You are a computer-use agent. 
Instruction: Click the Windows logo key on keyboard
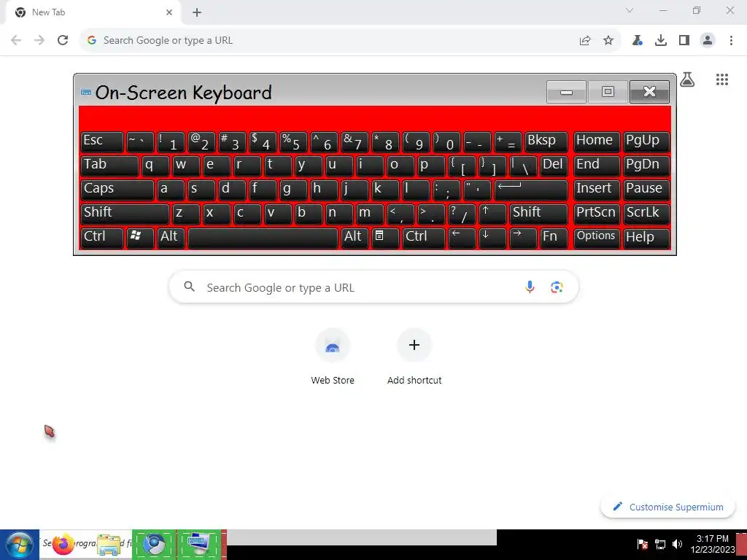tap(140, 238)
